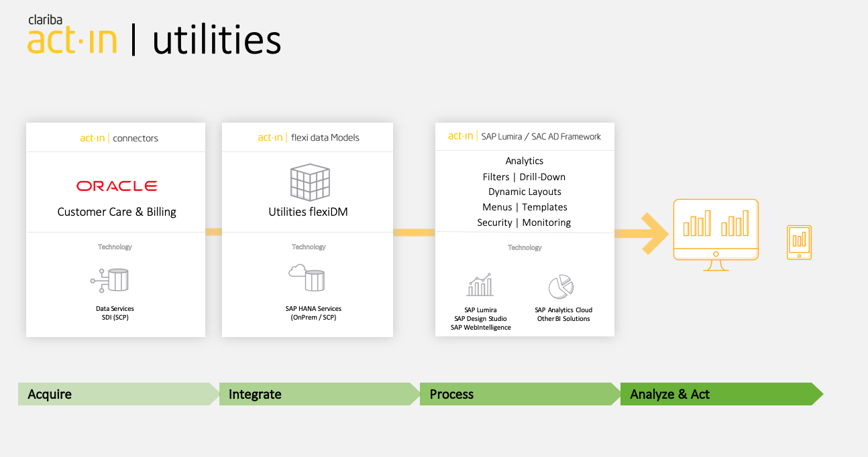Image resolution: width=868 pixels, height=457 pixels.
Task: Click 'SAP Lumira' label under bar chart icon
Action: (480, 310)
